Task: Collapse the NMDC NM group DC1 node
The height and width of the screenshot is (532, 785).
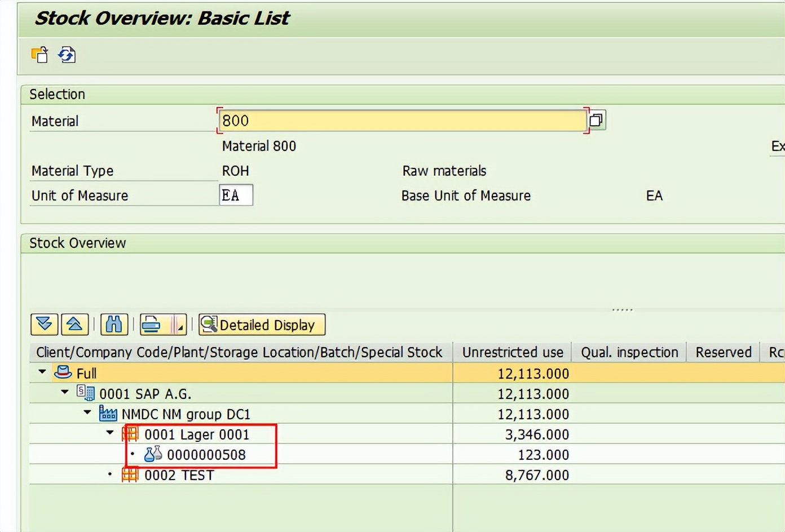Action: tap(87, 412)
